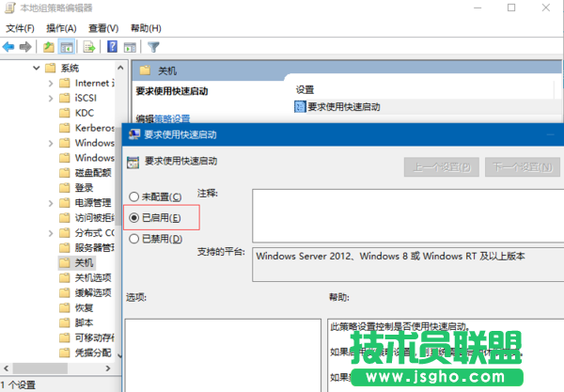The image size is (564, 392).
Task: Click the Up One Level folder icon
Action: point(49,46)
